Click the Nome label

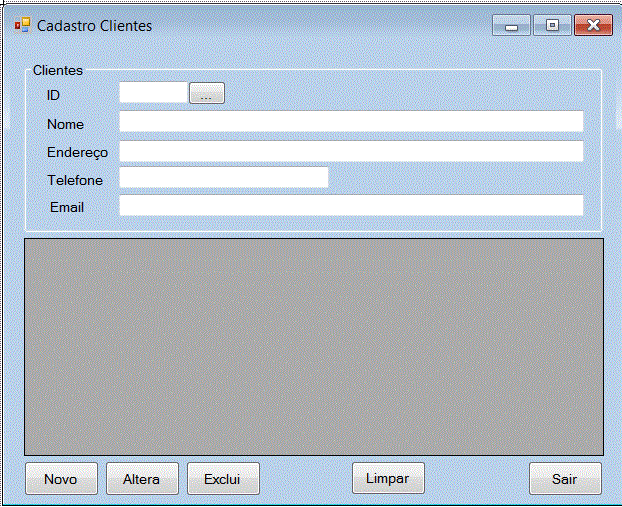(x=65, y=124)
